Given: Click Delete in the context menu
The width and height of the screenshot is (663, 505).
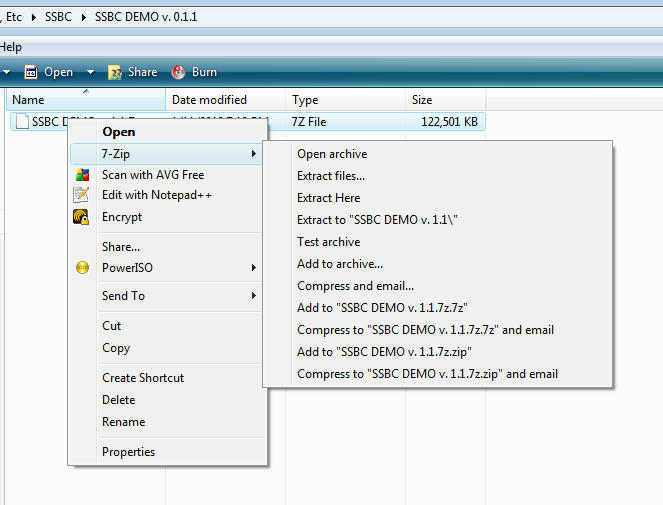Looking at the screenshot, I should coord(118,400).
